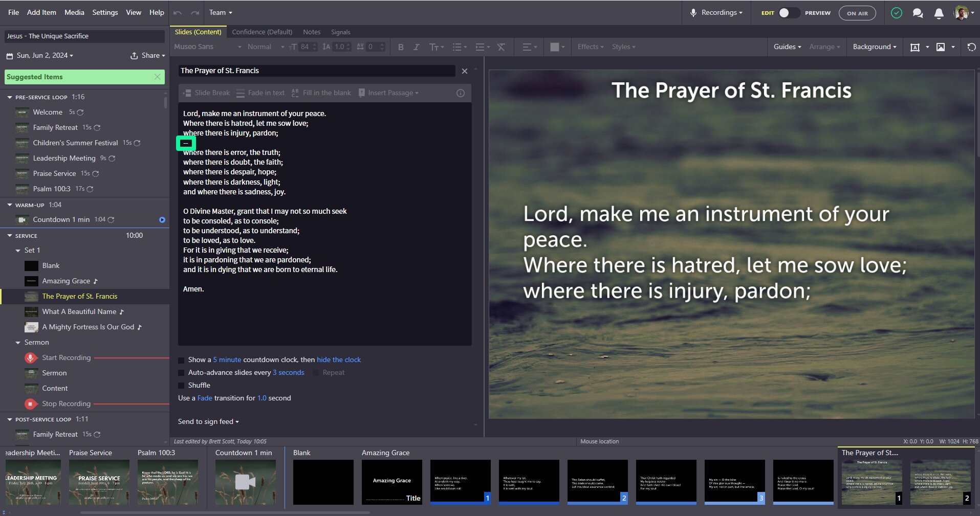Click the undo arrow icon
This screenshot has width=980, height=516.
[x=178, y=13]
